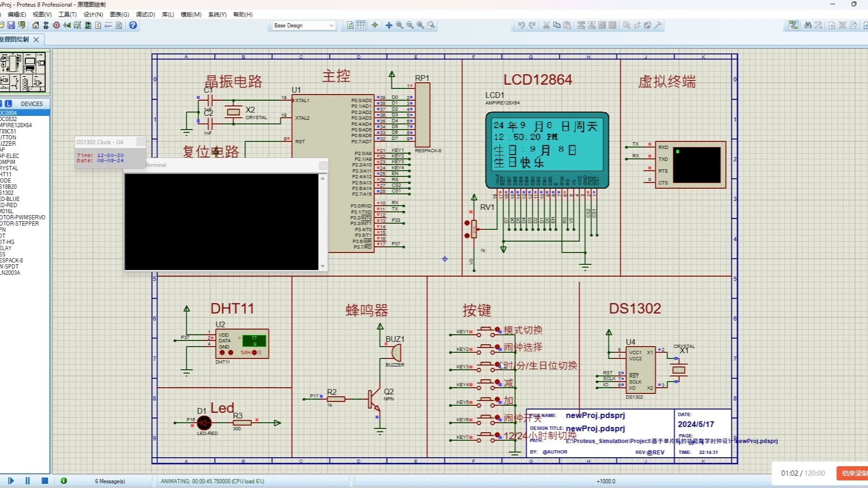
Task: Click the Zoom to Area icon
Action: [431, 25]
